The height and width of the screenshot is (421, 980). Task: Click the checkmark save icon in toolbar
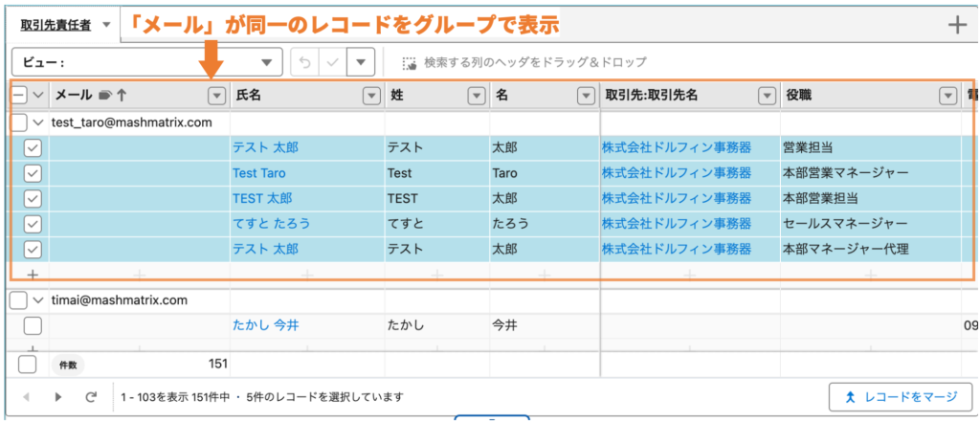pos(332,62)
